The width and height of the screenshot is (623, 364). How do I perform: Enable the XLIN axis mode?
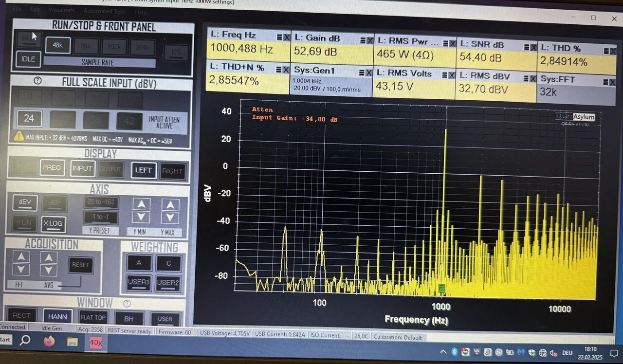point(24,223)
